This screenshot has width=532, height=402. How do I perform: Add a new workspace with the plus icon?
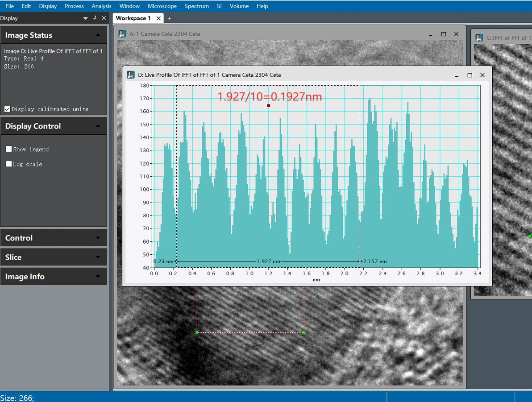169,18
